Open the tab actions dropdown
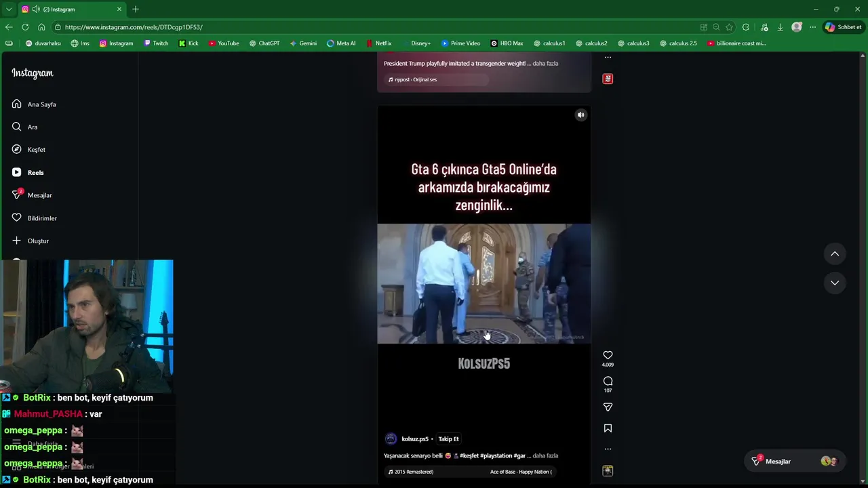This screenshot has width=868, height=488. point(9,9)
